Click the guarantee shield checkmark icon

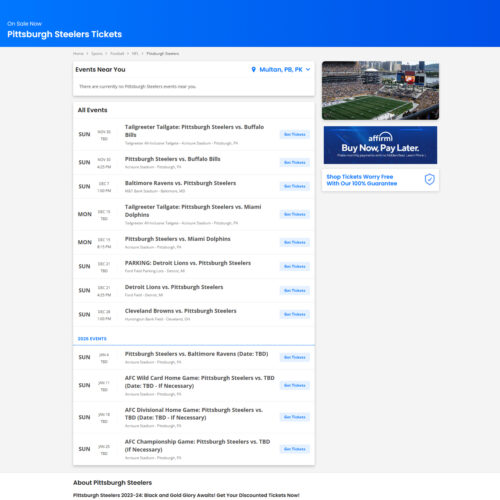(430, 180)
